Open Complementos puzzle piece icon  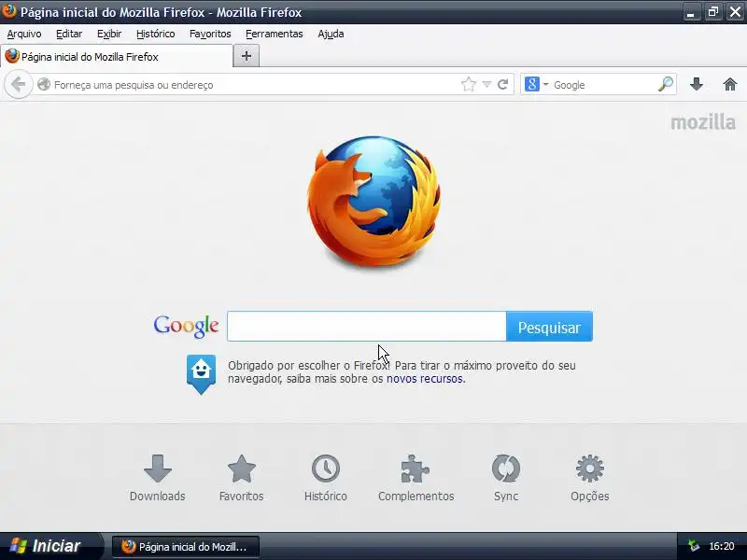tap(416, 478)
